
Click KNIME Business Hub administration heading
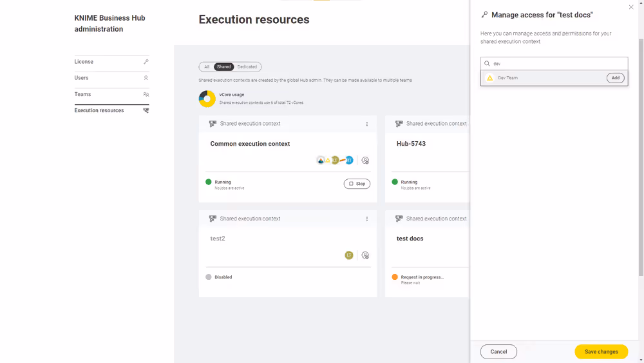click(x=109, y=23)
